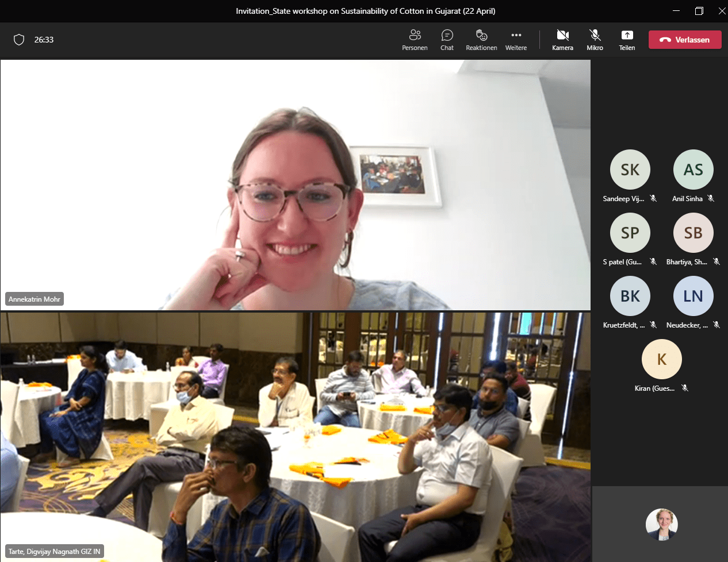
Task: Select the SK avatar of Sandeep
Action: pyautogui.click(x=630, y=170)
